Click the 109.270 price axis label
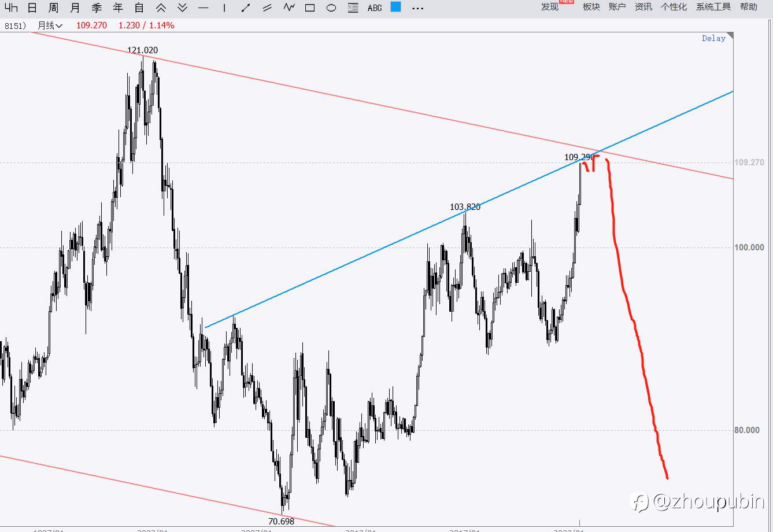Image resolution: width=773 pixels, height=532 pixels. tap(749, 162)
